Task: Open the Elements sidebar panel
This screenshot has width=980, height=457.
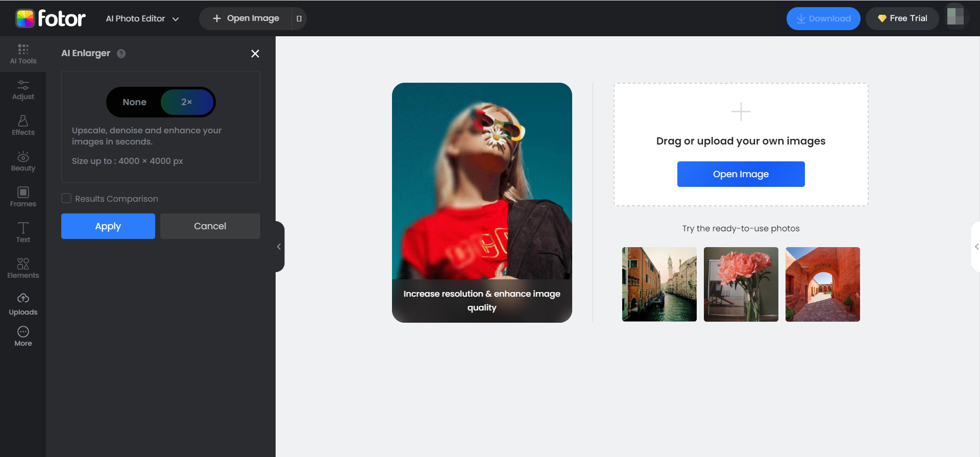Action: 23,269
